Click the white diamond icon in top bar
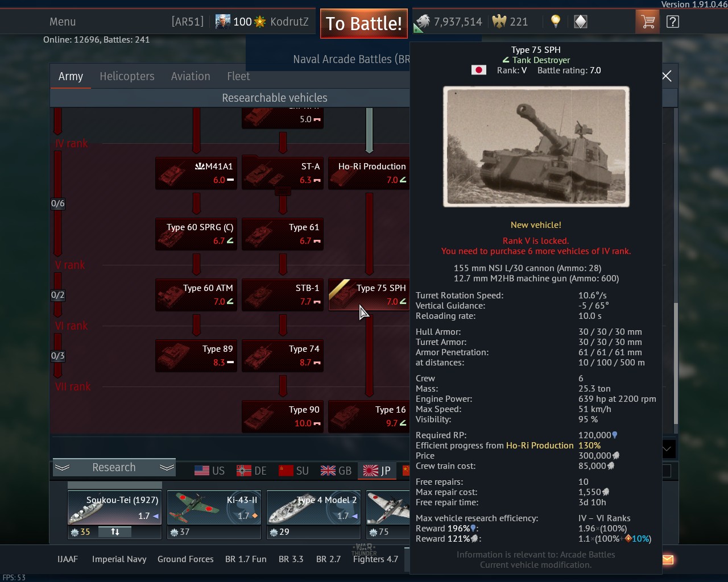This screenshot has height=582, width=728. coord(580,22)
